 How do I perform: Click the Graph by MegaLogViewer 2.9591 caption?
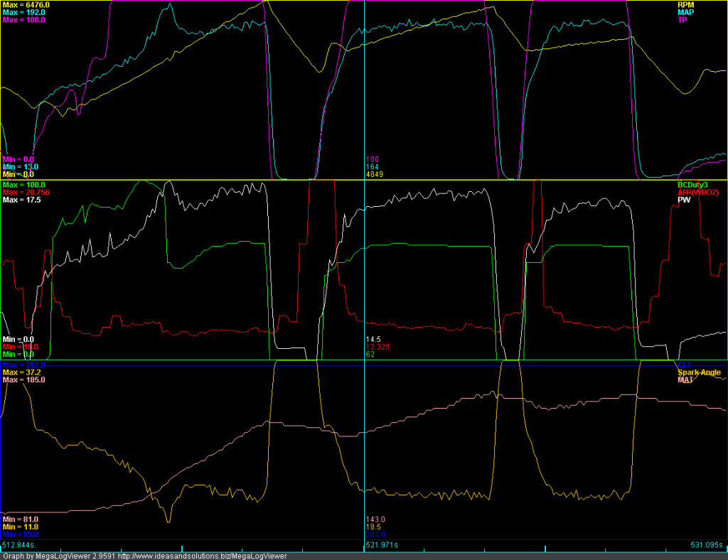tap(60, 556)
